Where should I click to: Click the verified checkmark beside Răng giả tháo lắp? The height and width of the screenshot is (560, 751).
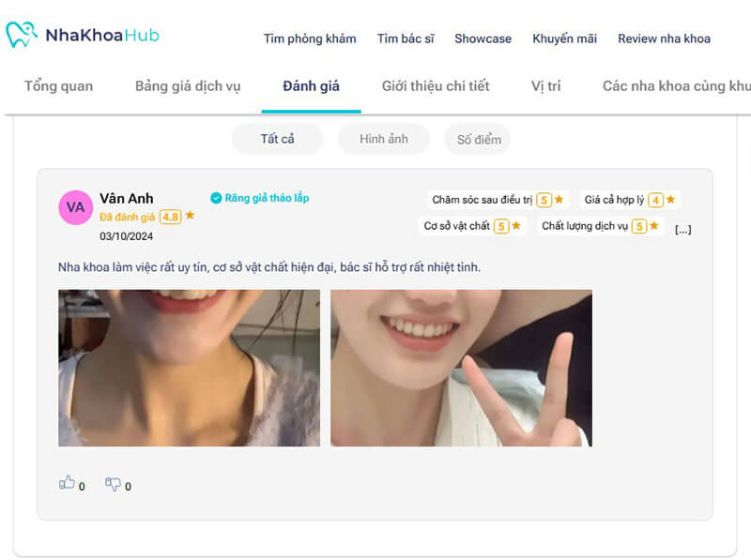click(216, 198)
